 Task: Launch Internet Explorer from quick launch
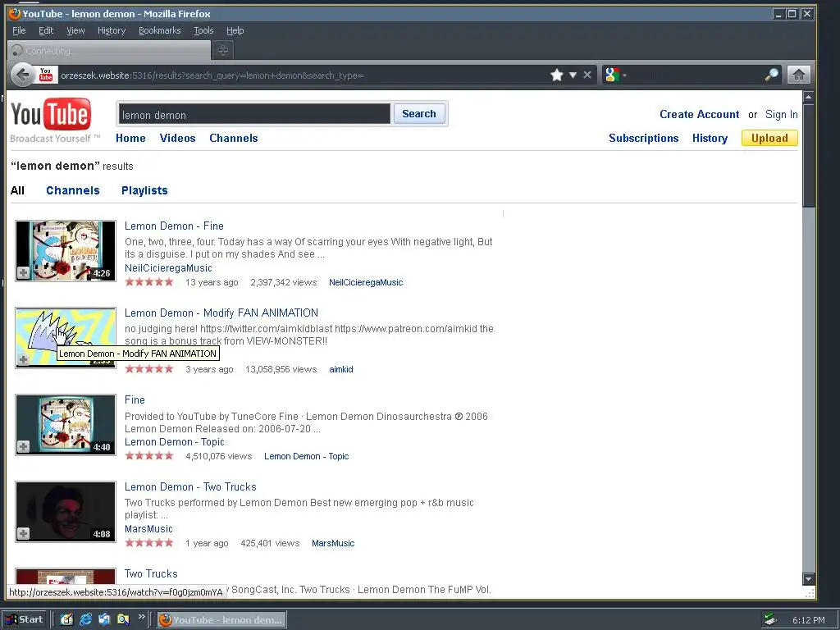(85, 619)
